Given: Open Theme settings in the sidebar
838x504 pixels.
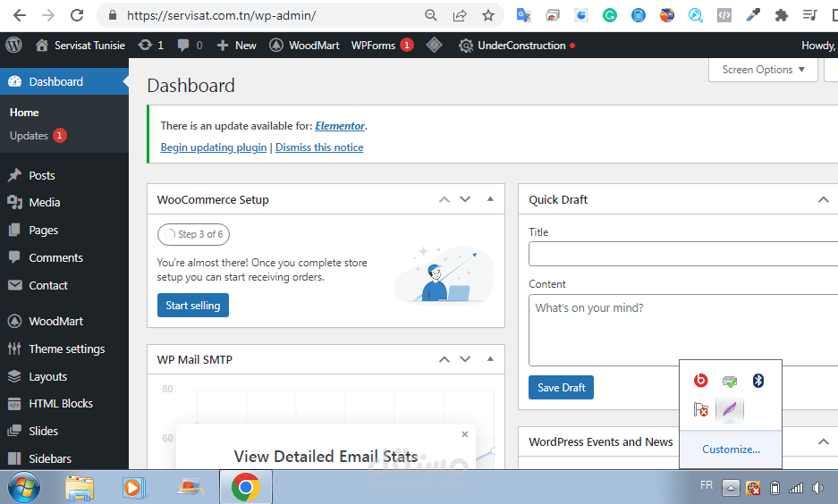Looking at the screenshot, I should (x=66, y=349).
